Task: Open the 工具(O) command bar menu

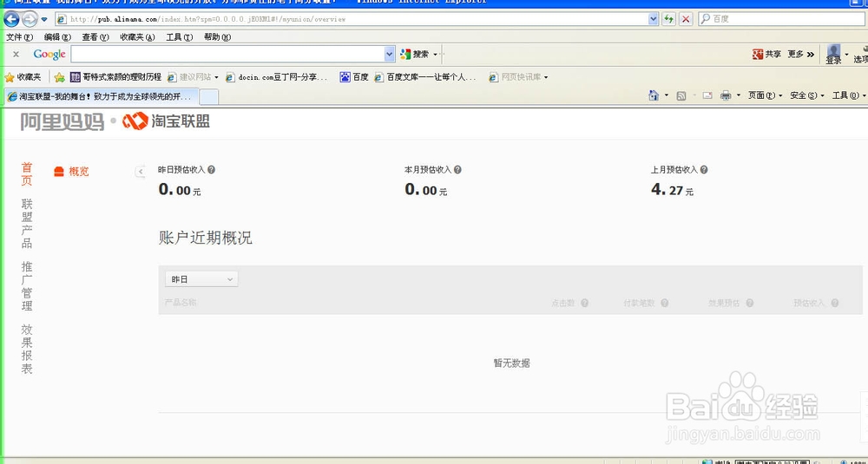Action: tap(849, 95)
